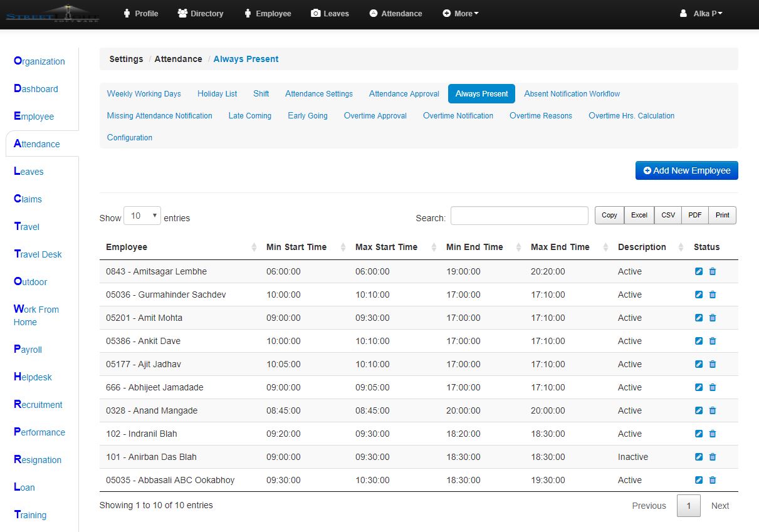Export the table using Excel button

click(x=639, y=215)
